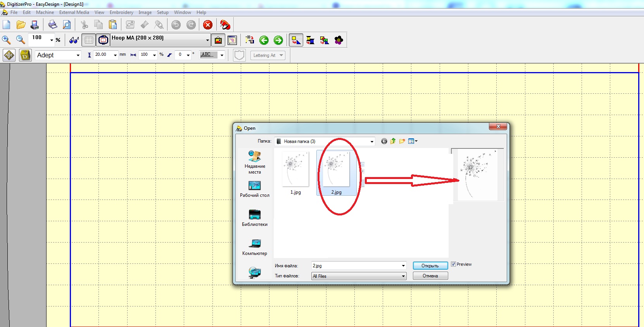Click the red X cancel icon in toolbar
Image resolution: width=644 pixels, height=327 pixels.
208,25
